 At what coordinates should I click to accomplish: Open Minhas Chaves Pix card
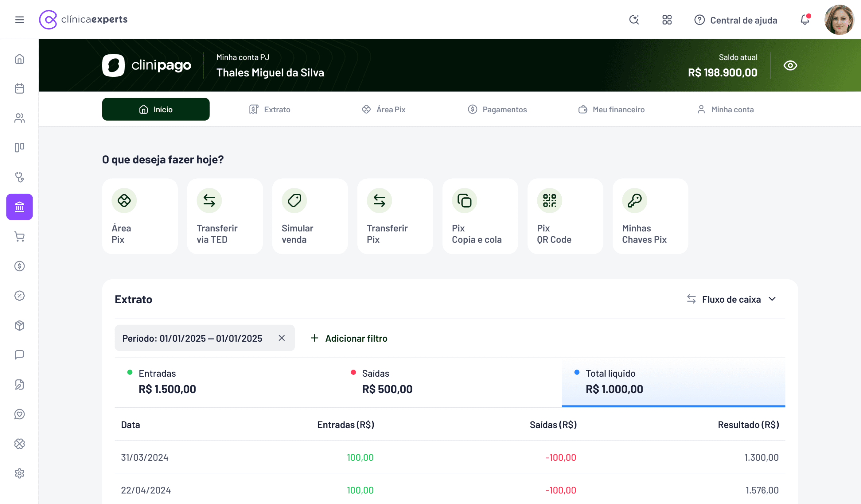[x=650, y=216]
